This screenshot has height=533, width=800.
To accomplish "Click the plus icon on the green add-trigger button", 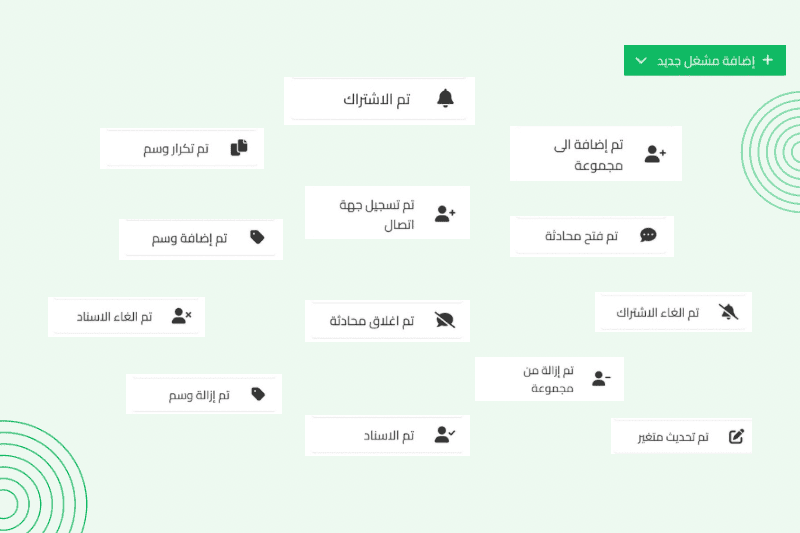I will click(x=768, y=60).
